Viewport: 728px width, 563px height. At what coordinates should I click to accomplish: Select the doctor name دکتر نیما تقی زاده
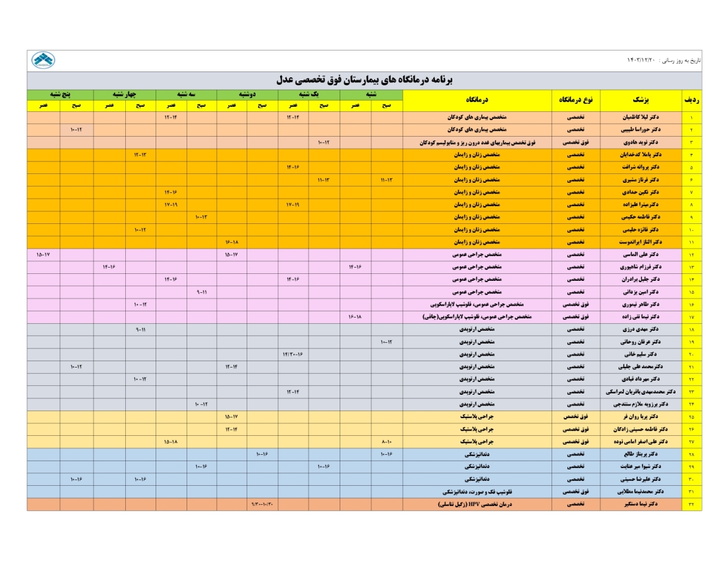pos(641,317)
